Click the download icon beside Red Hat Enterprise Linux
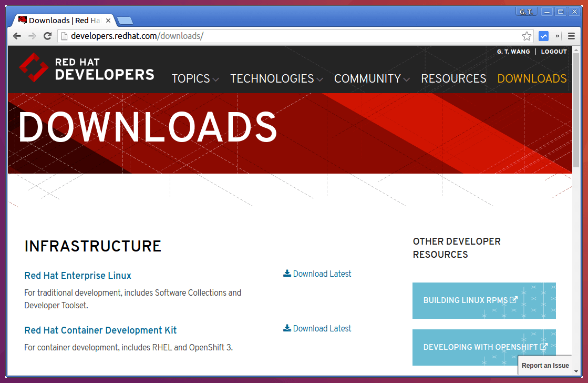Screen dimensions: 588x383 287,273
